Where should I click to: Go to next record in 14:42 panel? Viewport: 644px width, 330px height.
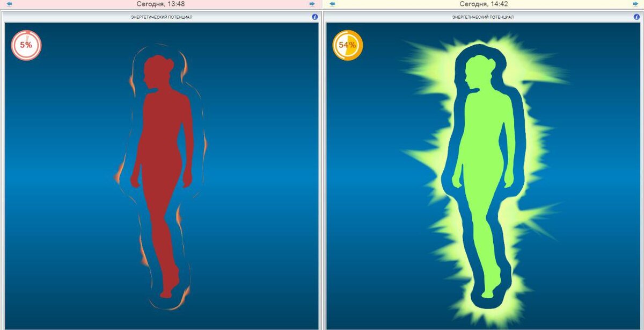click(x=634, y=4)
